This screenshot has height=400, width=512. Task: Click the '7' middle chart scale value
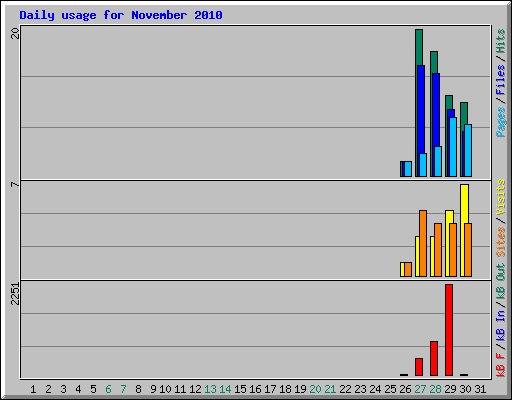pyautogui.click(x=15, y=184)
